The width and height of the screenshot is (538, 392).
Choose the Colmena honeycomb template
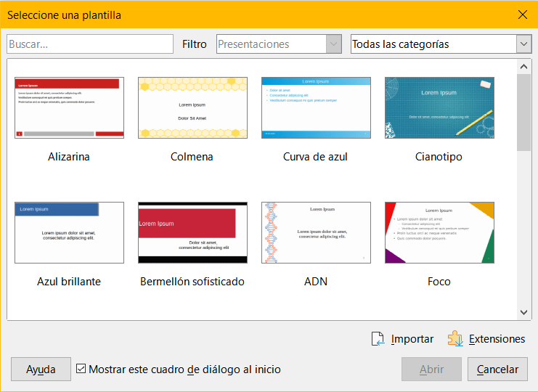(x=192, y=107)
